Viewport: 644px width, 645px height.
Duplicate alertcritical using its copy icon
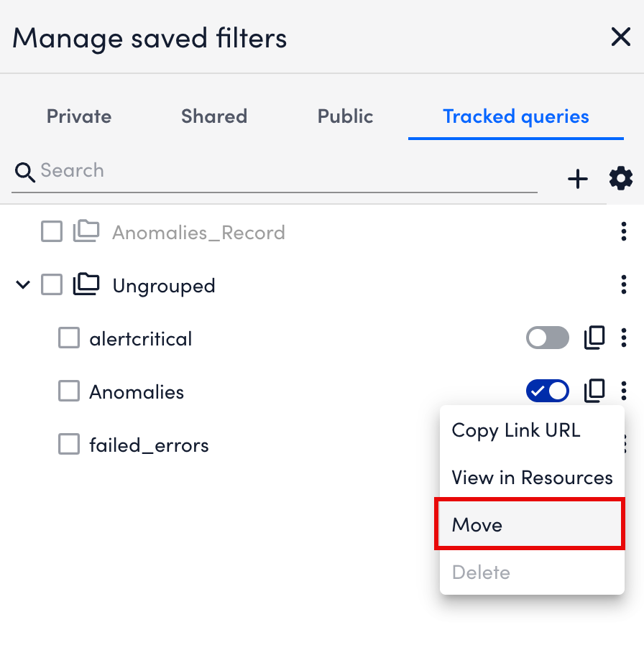[594, 338]
